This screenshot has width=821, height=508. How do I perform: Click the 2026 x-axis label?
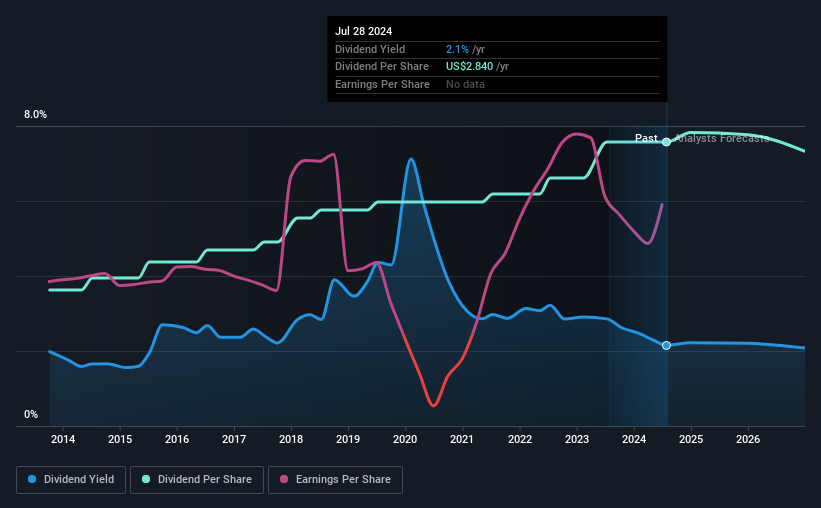tap(748, 439)
